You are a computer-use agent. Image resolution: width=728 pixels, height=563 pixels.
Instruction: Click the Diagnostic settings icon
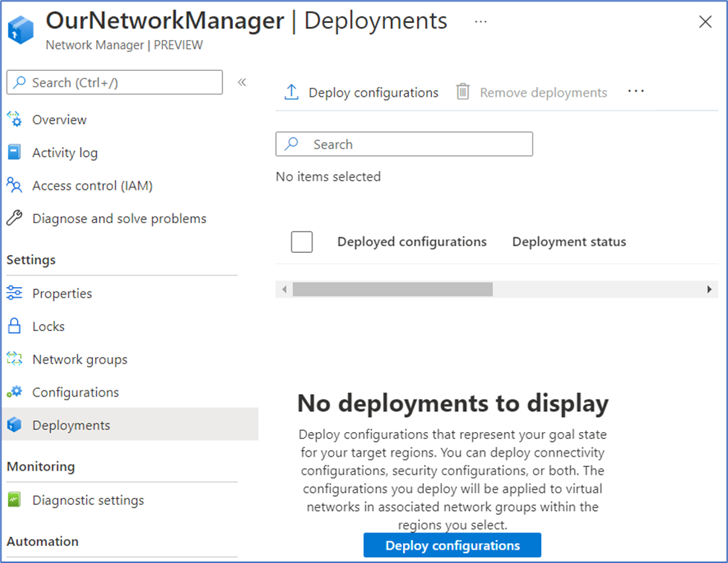tap(14, 500)
